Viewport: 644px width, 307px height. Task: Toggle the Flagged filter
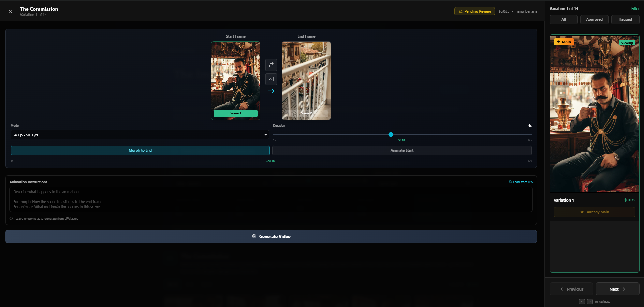(625, 19)
